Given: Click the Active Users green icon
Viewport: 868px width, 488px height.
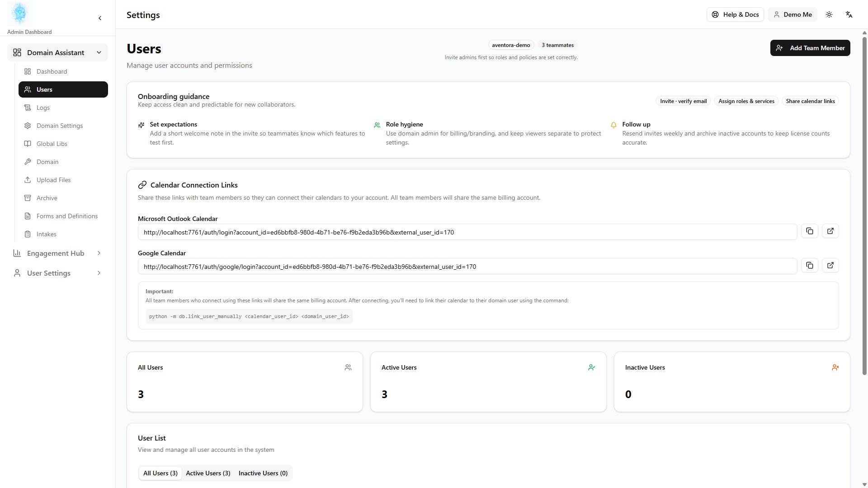Looking at the screenshot, I should tap(592, 367).
